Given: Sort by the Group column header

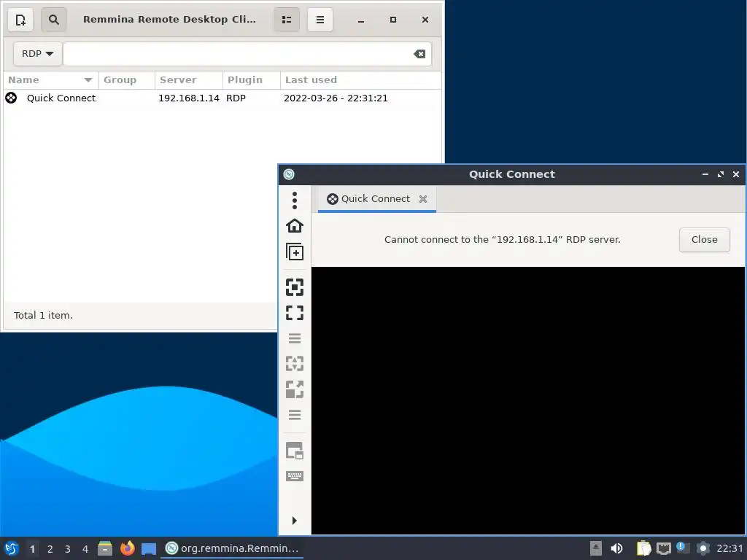Looking at the screenshot, I should (127, 80).
